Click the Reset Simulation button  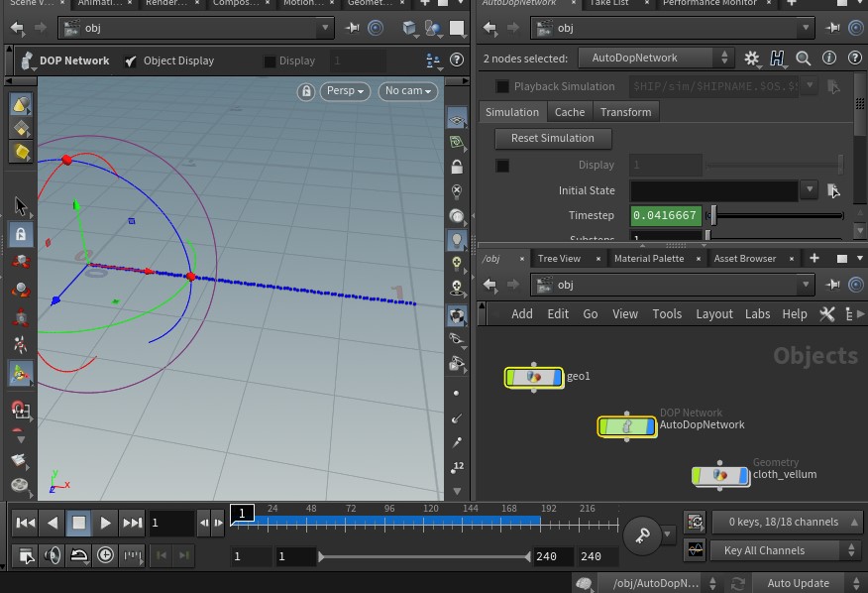[553, 139]
